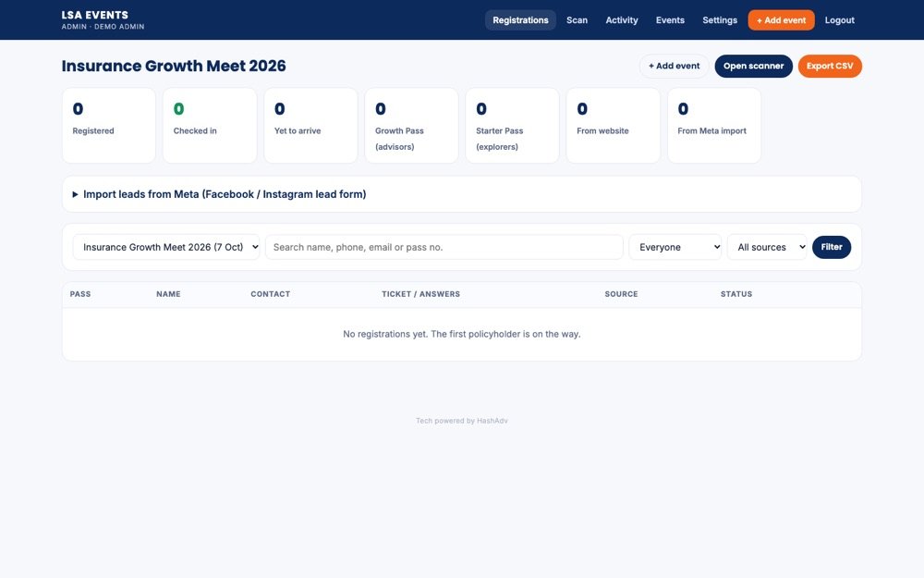Click the Checked in stat card
The width and height of the screenshot is (924, 578).
[x=210, y=126]
